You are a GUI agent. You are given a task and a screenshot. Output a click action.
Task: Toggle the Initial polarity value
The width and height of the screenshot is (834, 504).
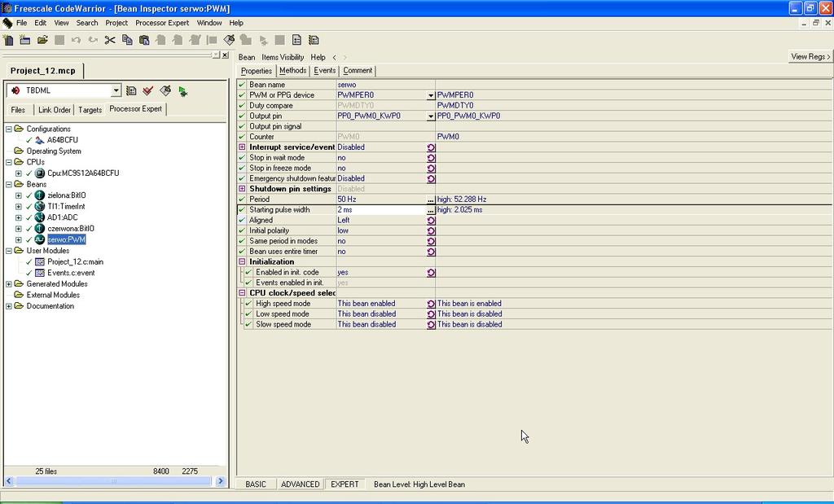coord(431,230)
